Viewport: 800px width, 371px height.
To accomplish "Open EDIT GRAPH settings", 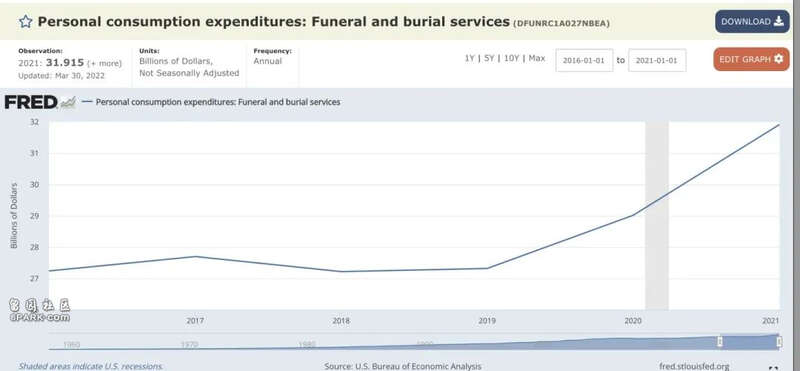I will pyautogui.click(x=751, y=59).
